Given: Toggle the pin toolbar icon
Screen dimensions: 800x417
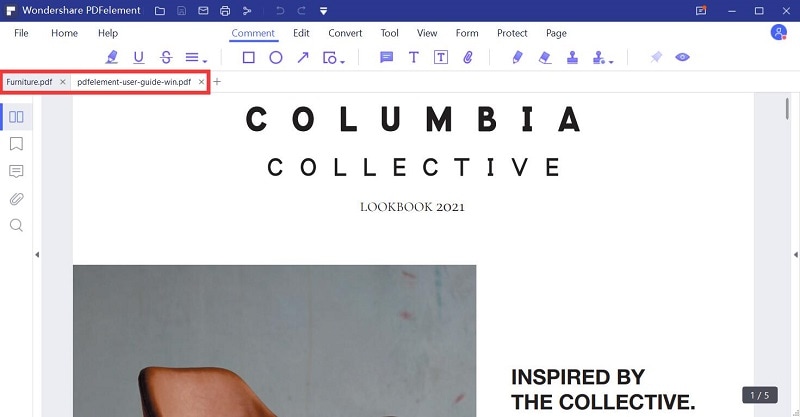Looking at the screenshot, I should [656, 57].
